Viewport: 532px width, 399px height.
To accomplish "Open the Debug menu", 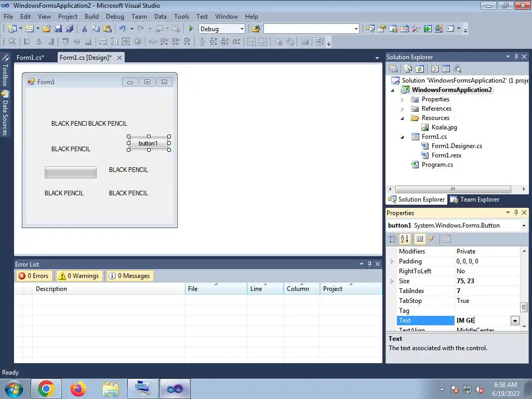I will pos(115,16).
